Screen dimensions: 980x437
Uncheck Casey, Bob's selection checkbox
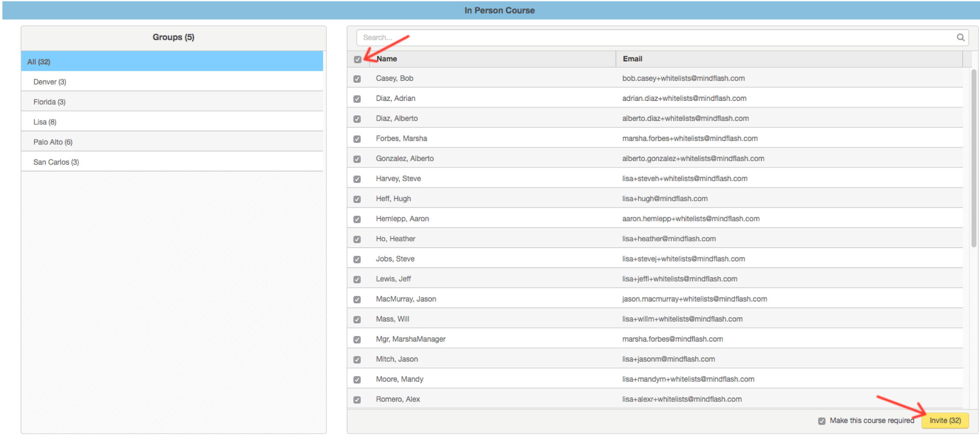pos(357,79)
